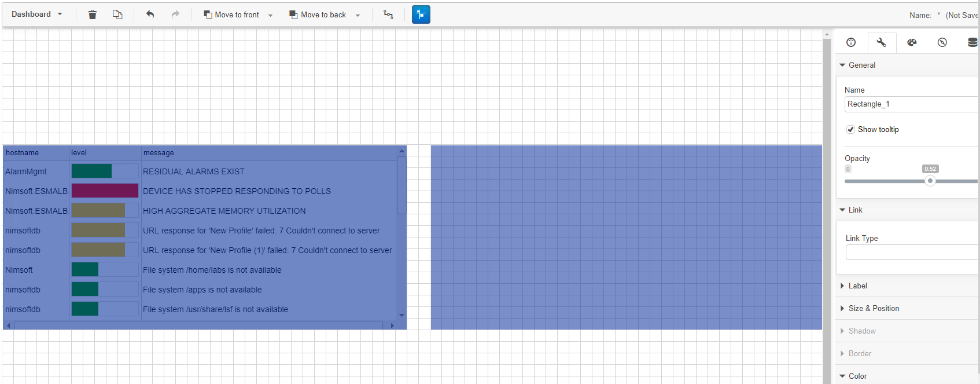Image resolution: width=980 pixels, height=384 pixels.
Task: Open the Link Type combo box
Action: (x=912, y=252)
